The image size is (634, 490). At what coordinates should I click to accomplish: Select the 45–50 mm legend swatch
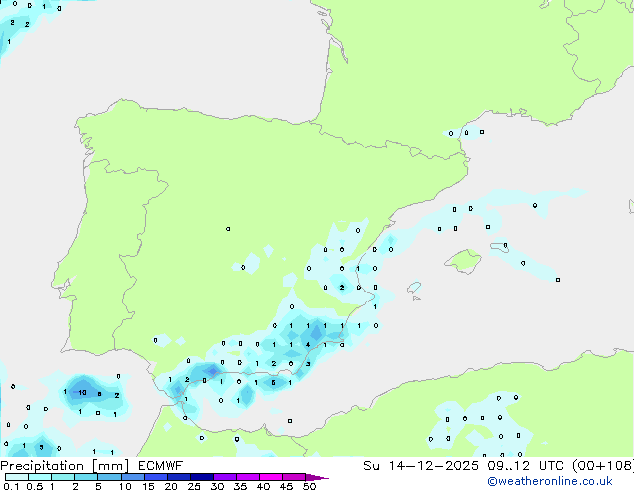coord(294,477)
